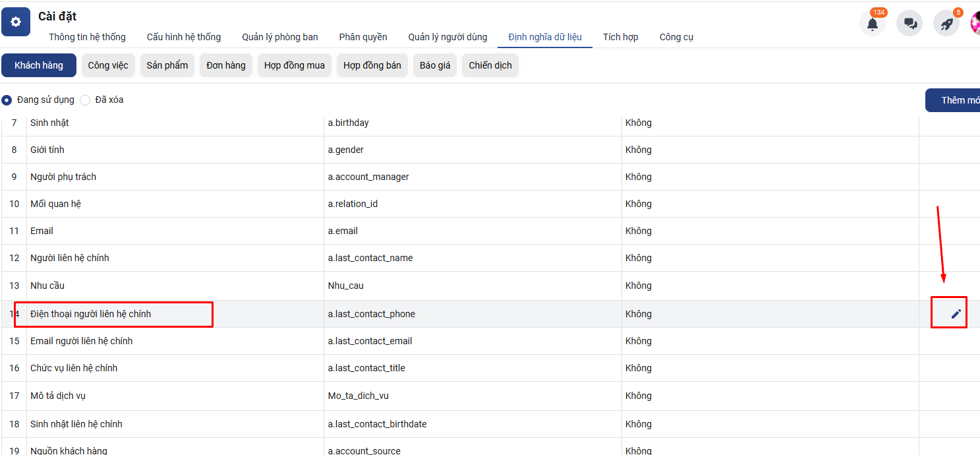The height and width of the screenshot is (455, 980).
Task: Click the pencil edit icon on row 14
Action: [x=956, y=314]
